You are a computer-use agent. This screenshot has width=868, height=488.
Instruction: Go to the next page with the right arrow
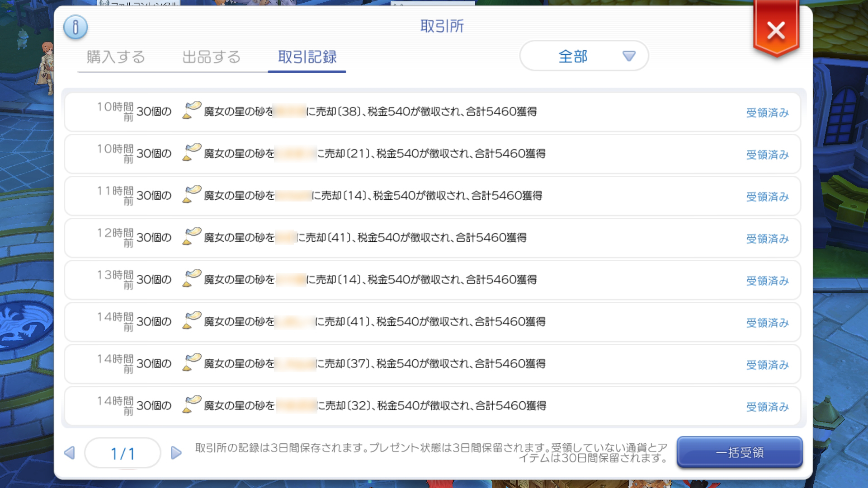click(x=176, y=453)
